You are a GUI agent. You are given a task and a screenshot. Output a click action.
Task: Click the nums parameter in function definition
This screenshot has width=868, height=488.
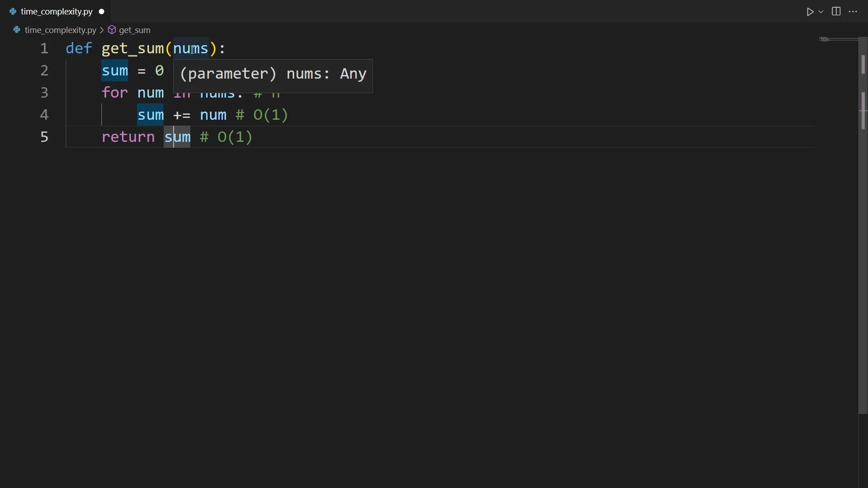pos(191,49)
